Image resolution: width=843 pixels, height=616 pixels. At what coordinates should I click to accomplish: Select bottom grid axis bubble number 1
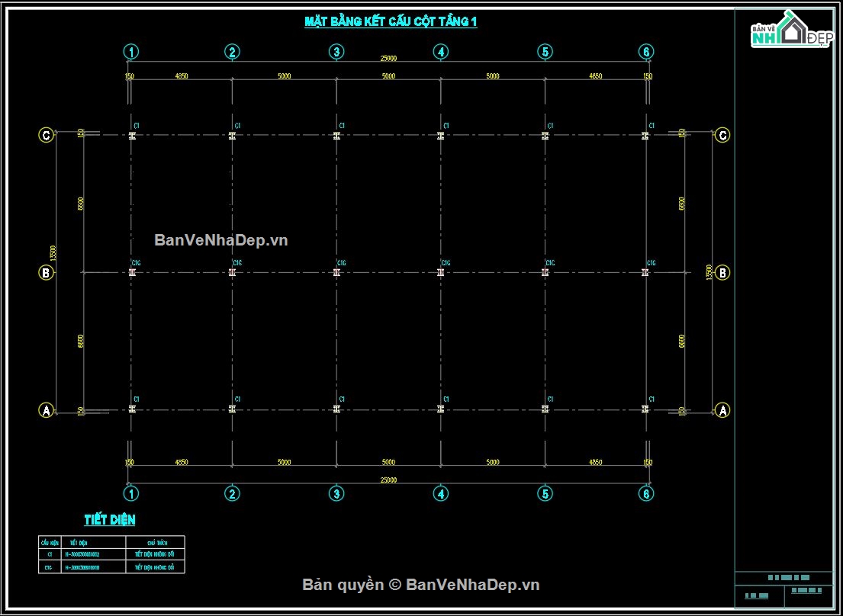(130, 493)
